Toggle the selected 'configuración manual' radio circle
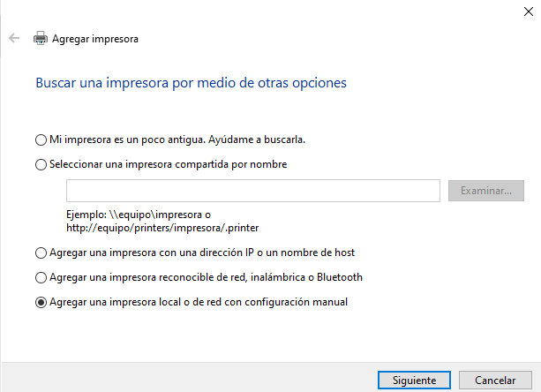The image size is (541, 392). coord(41,302)
